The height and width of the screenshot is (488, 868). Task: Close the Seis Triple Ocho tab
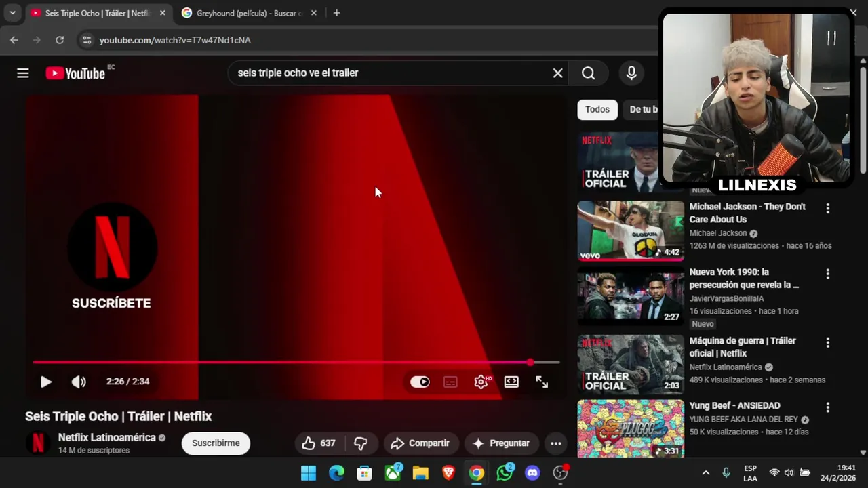pyautogui.click(x=162, y=13)
